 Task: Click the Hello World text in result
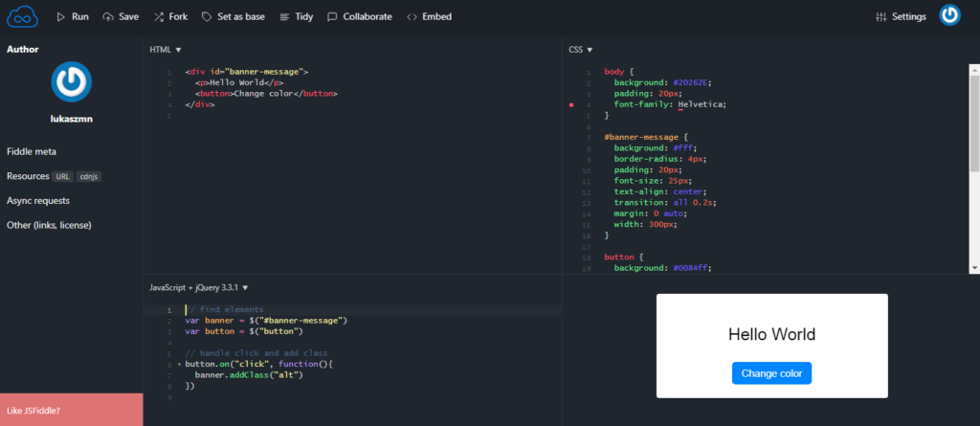coord(772,334)
